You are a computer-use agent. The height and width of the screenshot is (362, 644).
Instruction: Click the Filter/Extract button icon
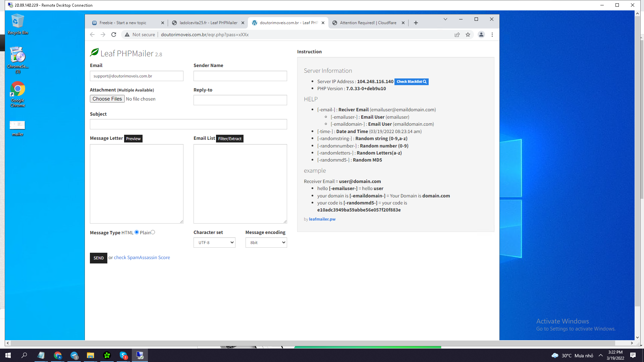229,139
